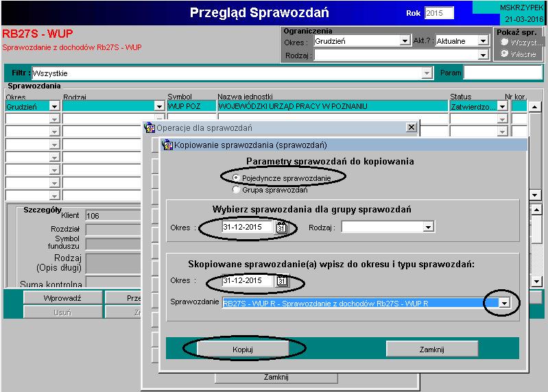
Task: Click the Param input field
Action: click(x=503, y=73)
